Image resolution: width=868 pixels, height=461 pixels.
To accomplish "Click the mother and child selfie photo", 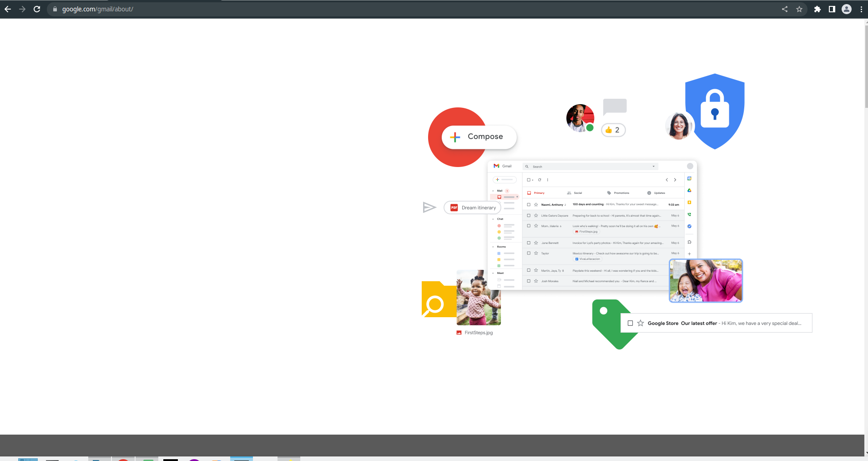I will [x=706, y=280].
